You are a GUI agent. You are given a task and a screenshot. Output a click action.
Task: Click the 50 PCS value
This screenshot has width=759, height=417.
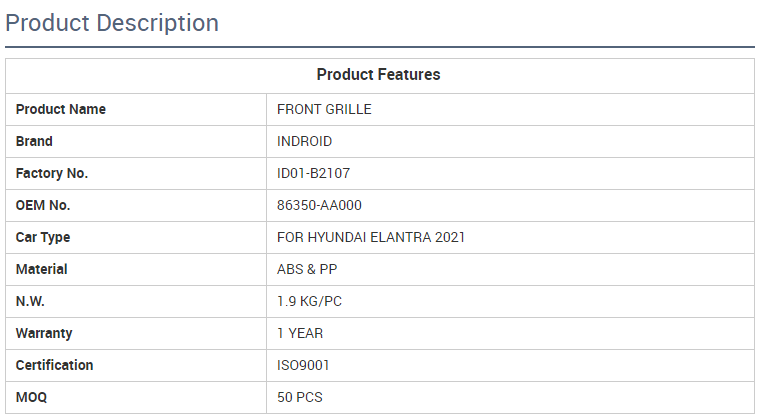[300, 397]
